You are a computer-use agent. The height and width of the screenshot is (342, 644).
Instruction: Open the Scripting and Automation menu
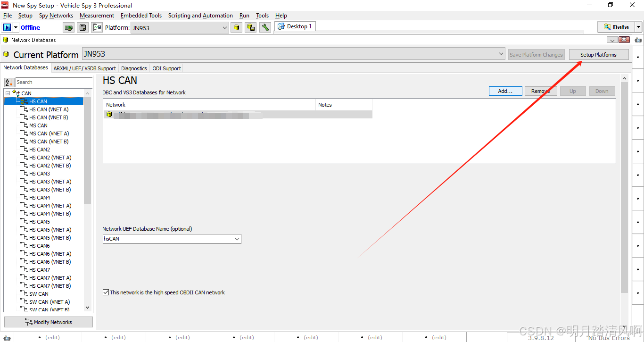point(200,16)
